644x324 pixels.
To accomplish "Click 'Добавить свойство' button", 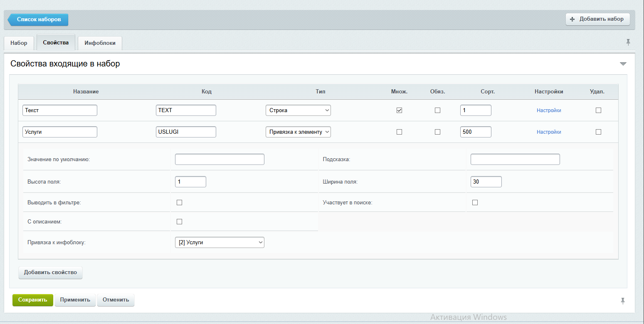I will (x=50, y=272).
